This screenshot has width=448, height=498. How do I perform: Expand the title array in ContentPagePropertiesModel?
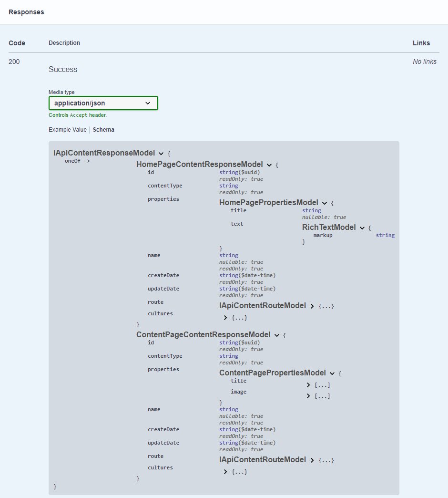coord(308,385)
